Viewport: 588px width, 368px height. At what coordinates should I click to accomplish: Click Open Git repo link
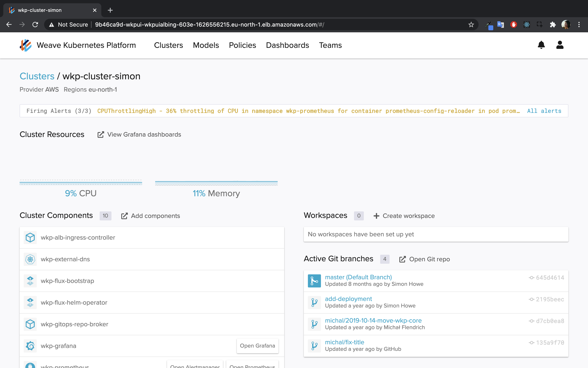pyautogui.click(x=424, y=259)
